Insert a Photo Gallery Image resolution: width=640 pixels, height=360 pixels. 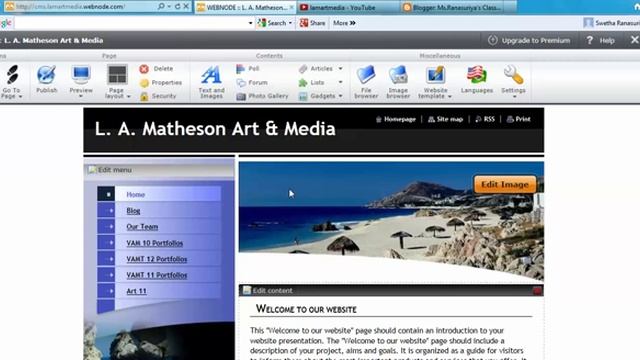262,96
